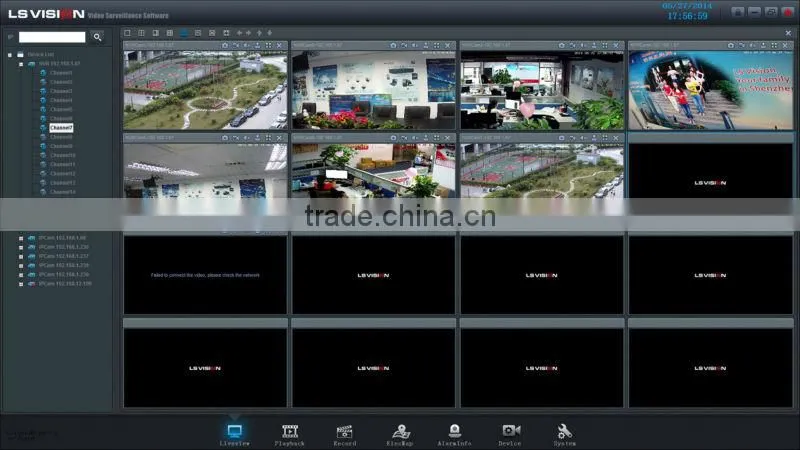
Task: Toggle full-screen view from the layout toolbar
Action: (x=227, y=33)
